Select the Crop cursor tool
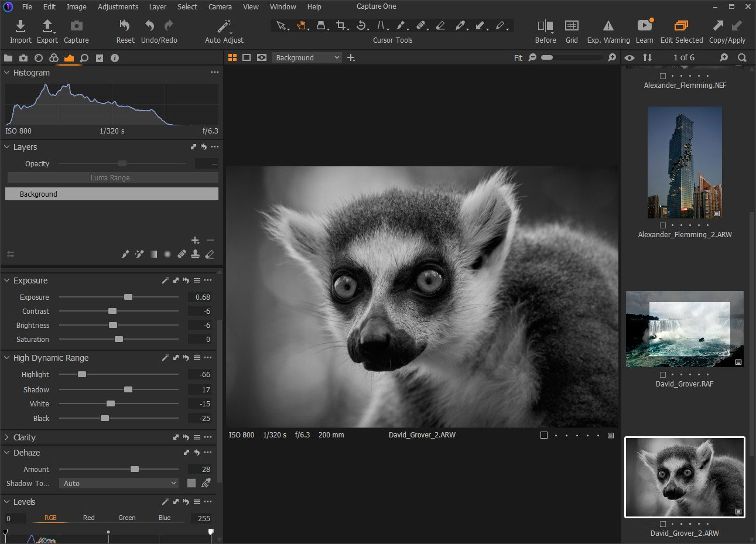 click(341, 26)
